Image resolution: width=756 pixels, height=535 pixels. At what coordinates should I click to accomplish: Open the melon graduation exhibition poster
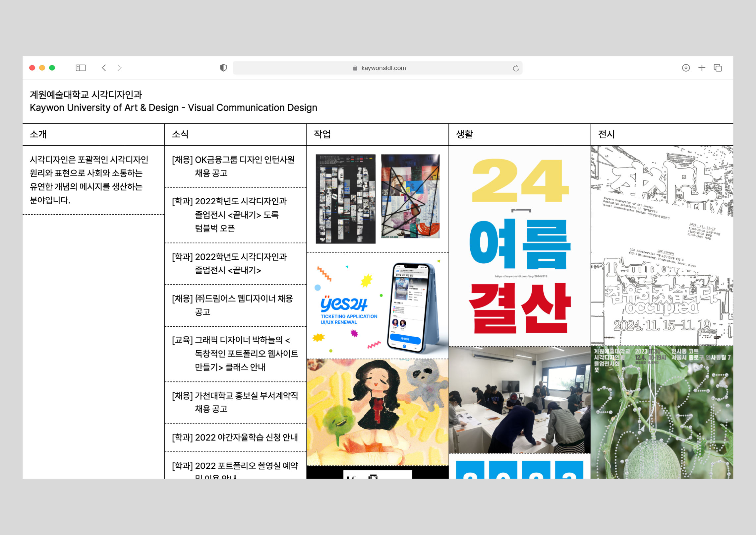[x=662, y=412]
